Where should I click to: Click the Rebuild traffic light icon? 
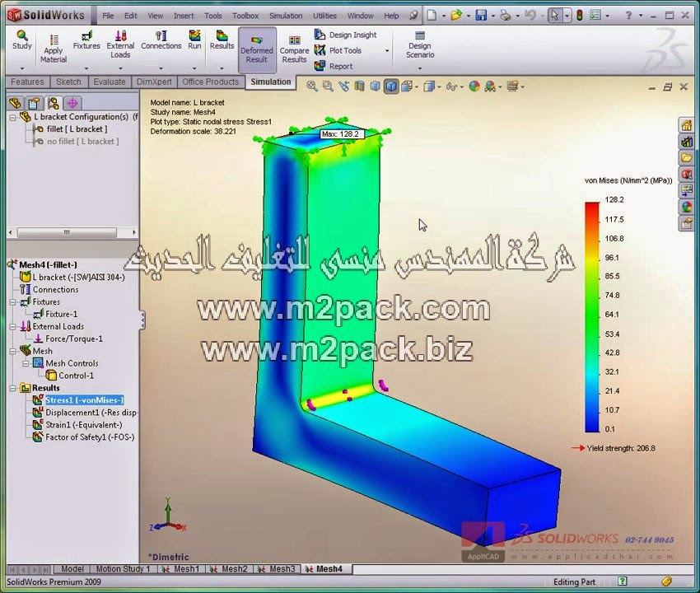pos(580,16)
